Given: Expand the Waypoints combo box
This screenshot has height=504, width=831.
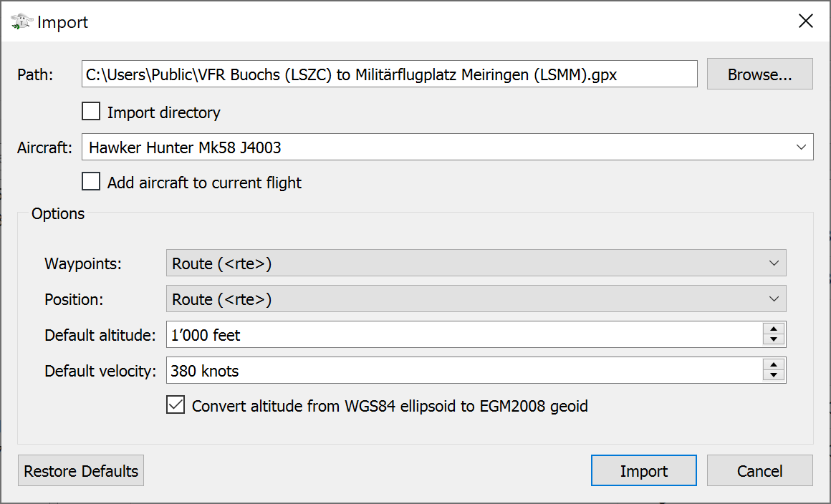Looking at the screenshot, I should [476, 263].
